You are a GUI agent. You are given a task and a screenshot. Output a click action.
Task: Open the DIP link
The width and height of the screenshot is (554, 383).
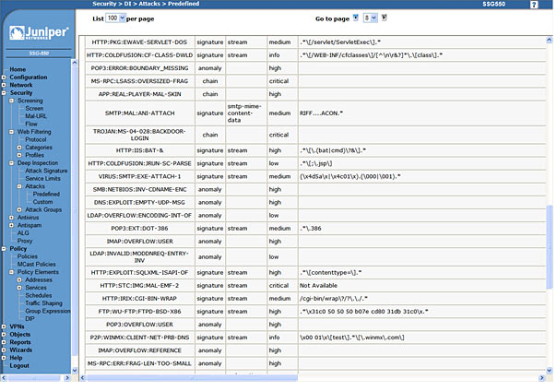click(x=30, y=319)
